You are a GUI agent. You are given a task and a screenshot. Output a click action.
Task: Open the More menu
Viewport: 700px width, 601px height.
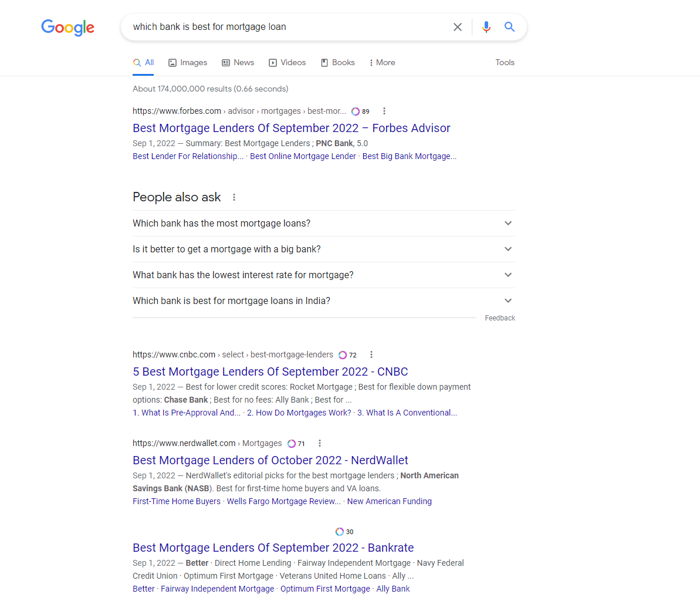coord(382,63)
